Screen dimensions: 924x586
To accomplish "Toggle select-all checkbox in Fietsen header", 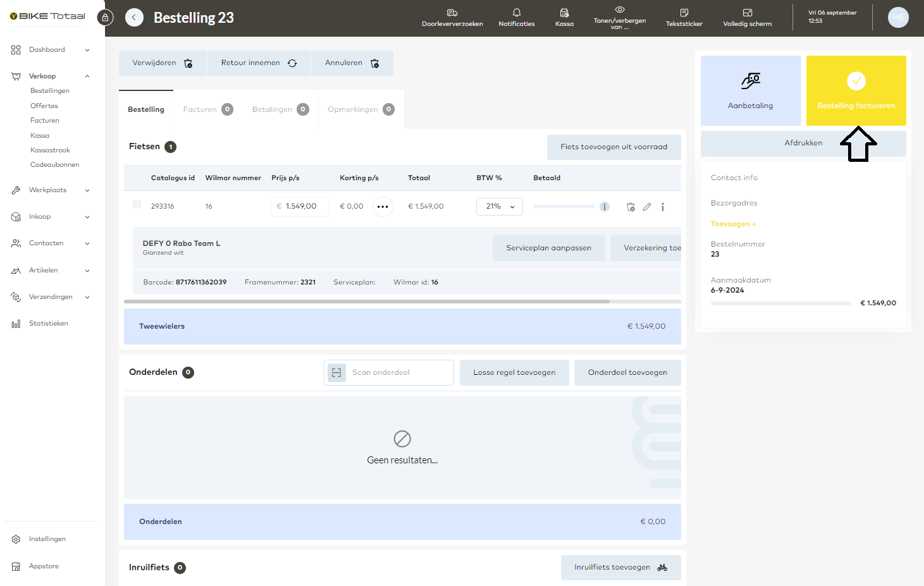I will pos(137,176).
